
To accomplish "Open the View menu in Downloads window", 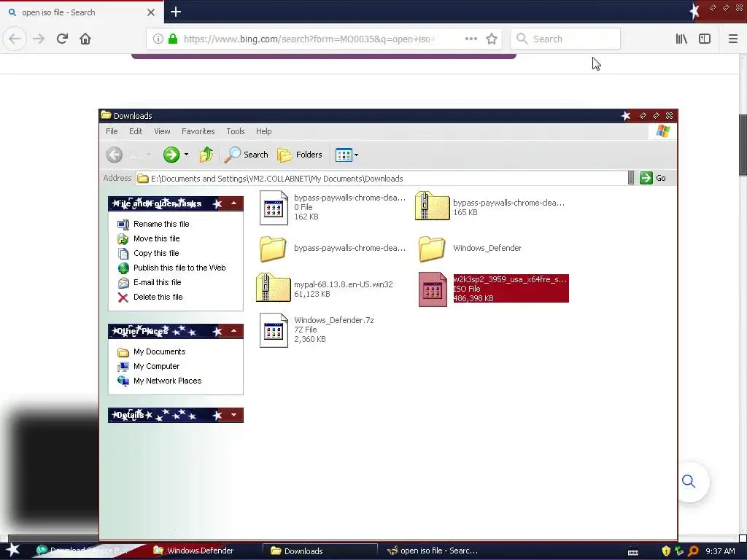I will 162,131.
